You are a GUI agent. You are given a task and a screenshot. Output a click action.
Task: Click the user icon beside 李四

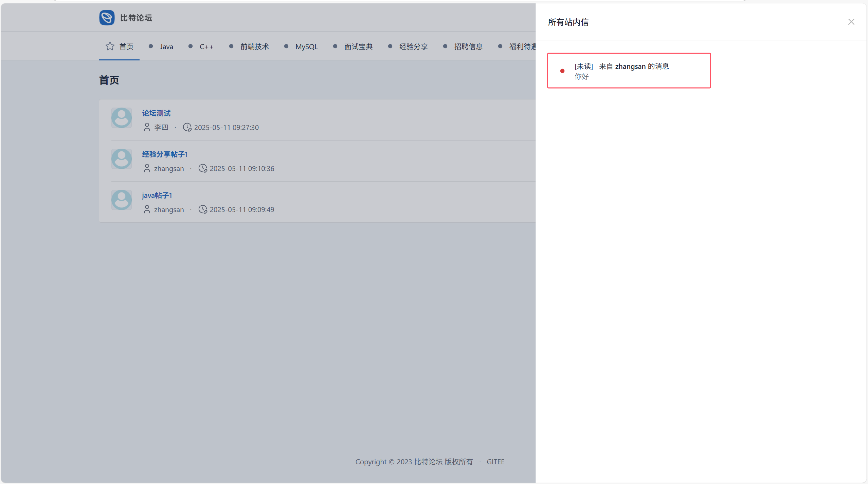[x=147, y=127]
